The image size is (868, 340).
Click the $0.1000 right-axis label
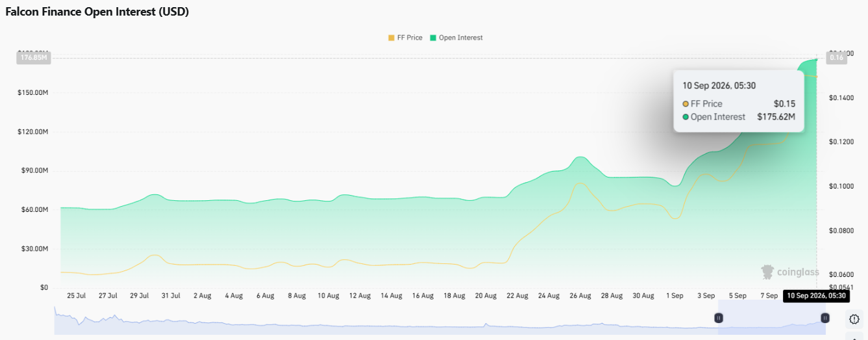[841, 187]
